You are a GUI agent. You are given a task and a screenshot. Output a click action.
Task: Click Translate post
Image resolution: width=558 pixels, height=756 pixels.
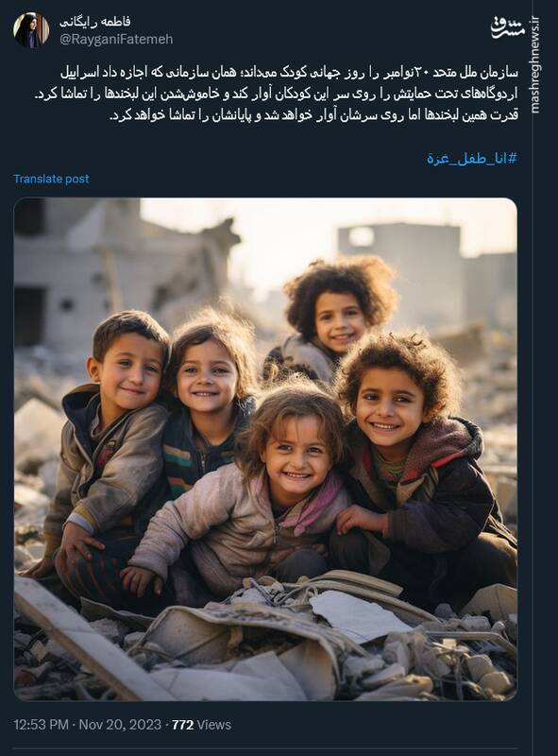51,179
